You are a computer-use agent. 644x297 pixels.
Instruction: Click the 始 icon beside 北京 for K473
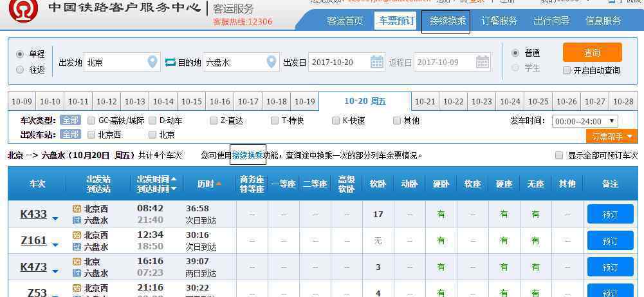click(x=77, y=262)
